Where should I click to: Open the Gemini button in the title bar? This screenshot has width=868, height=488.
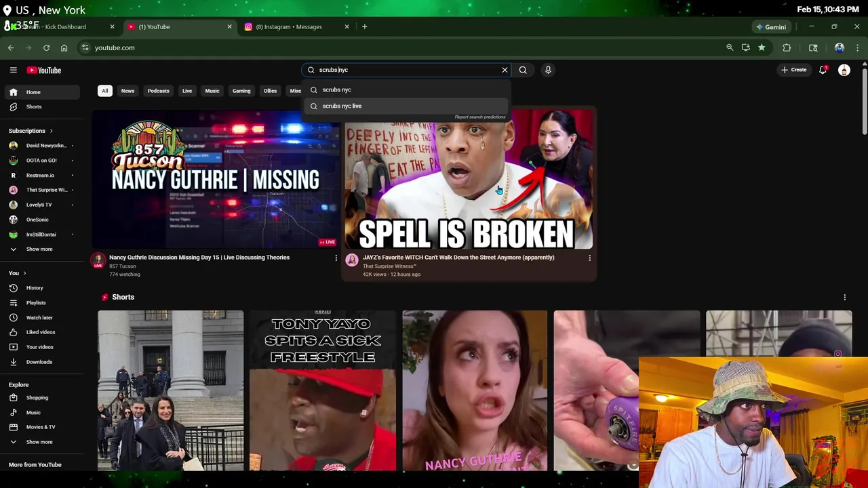tap(770, 27)
